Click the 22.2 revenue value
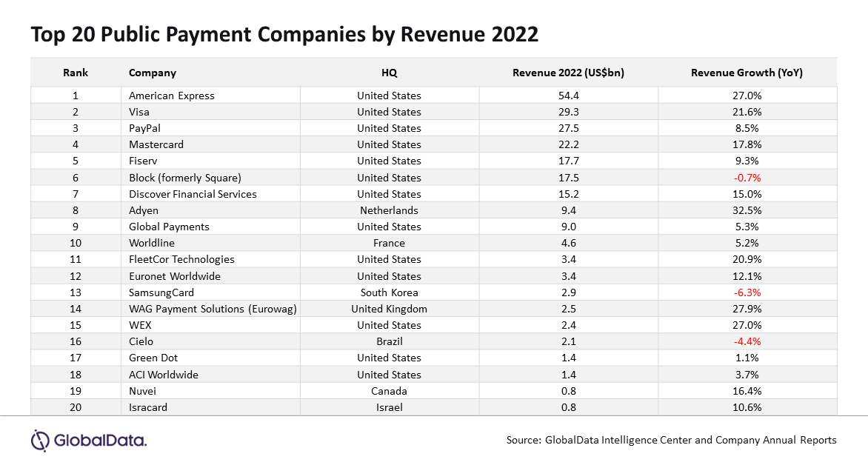 (x=569, y=144)
